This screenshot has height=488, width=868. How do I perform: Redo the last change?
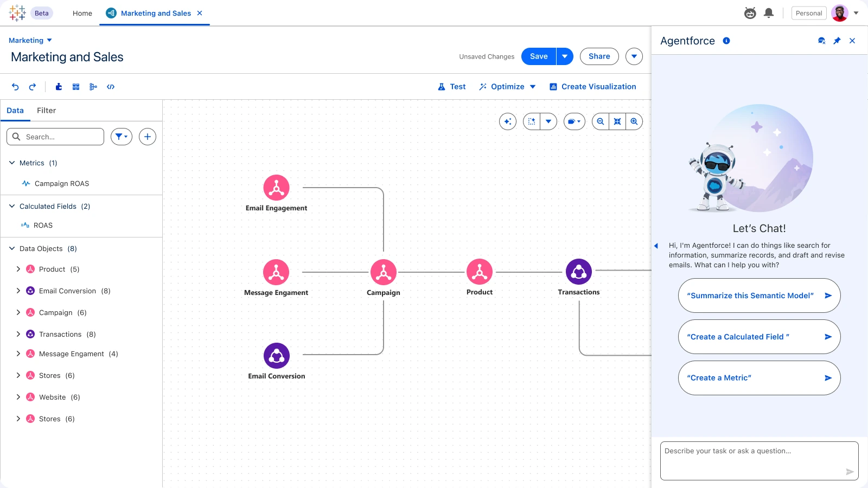coord(33,87)
